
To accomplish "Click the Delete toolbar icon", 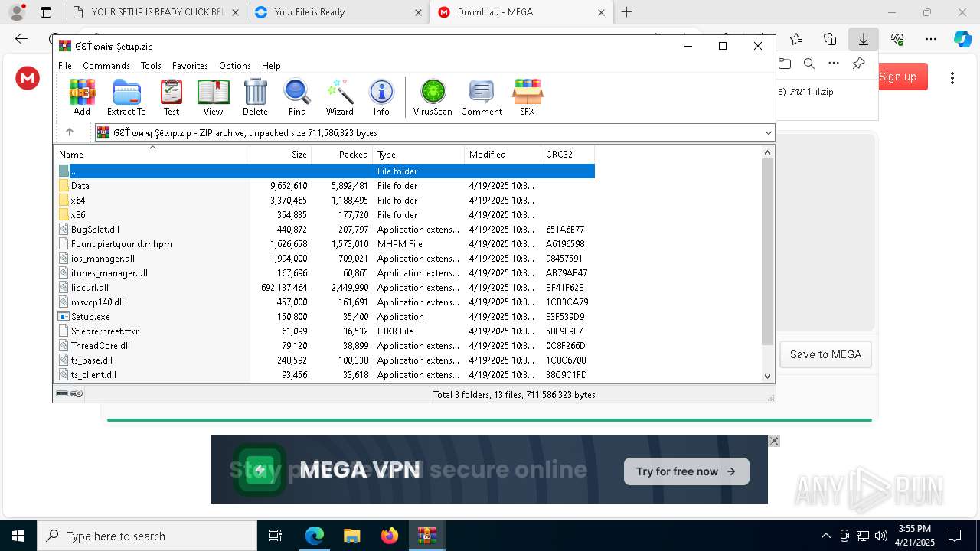I will pos(255,97).
